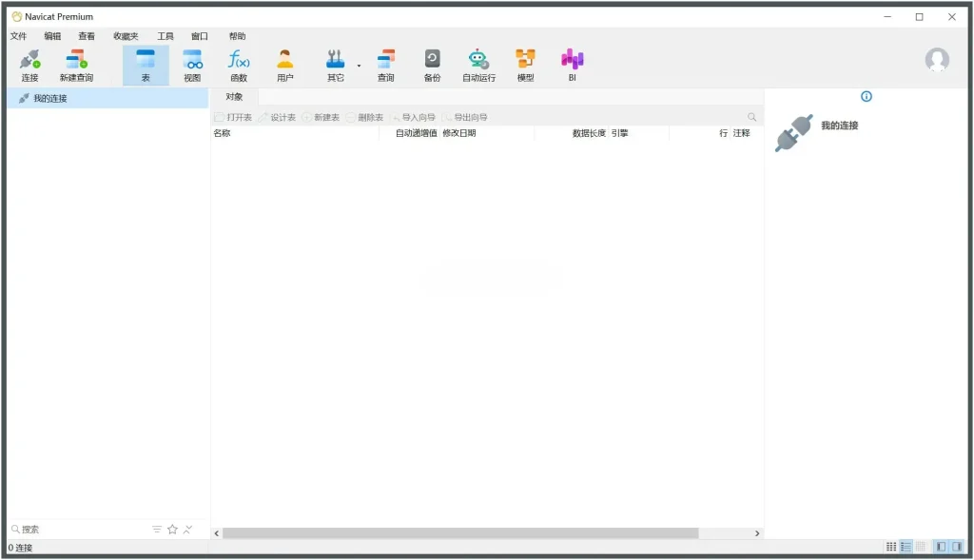This screenshot has height=560, width=974.
Task: Click the object list search magnifier icon
Action: click(x=751, y=117)
